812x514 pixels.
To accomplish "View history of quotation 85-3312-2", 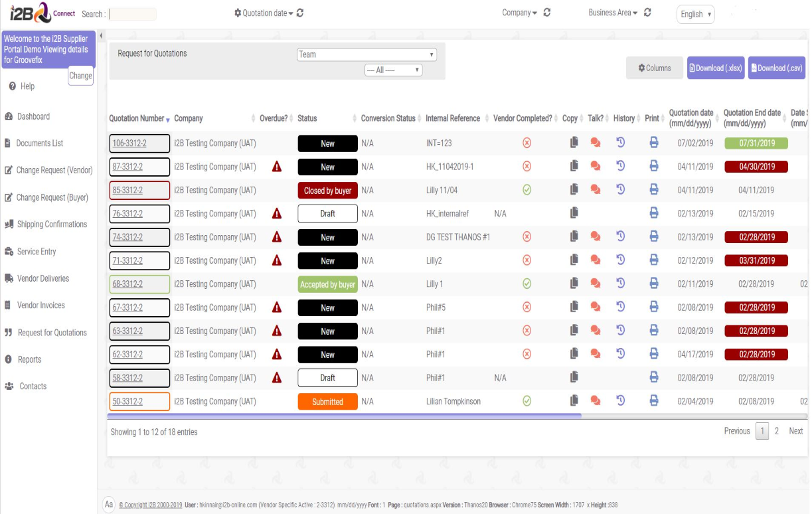I will (621, 190).
